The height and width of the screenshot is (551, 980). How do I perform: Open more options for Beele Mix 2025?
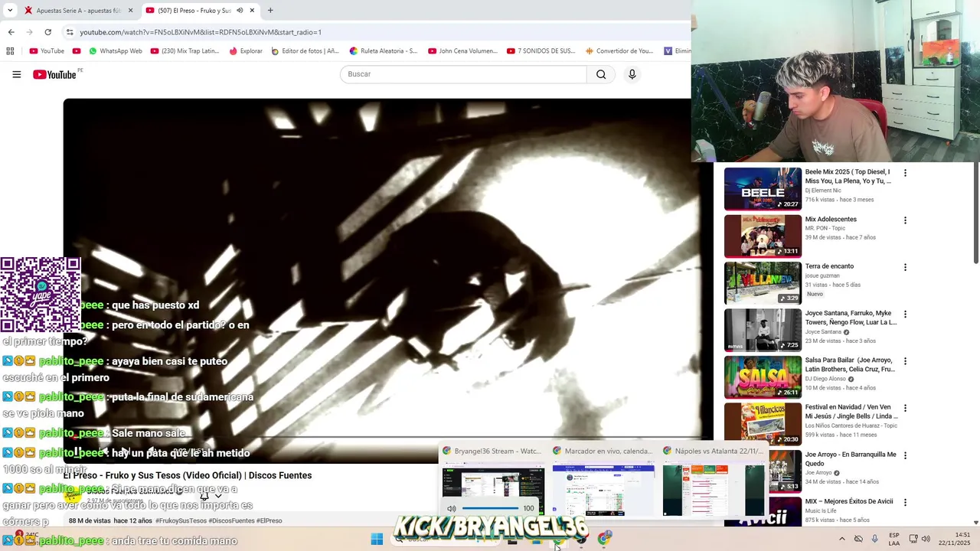tap(905, 173)
